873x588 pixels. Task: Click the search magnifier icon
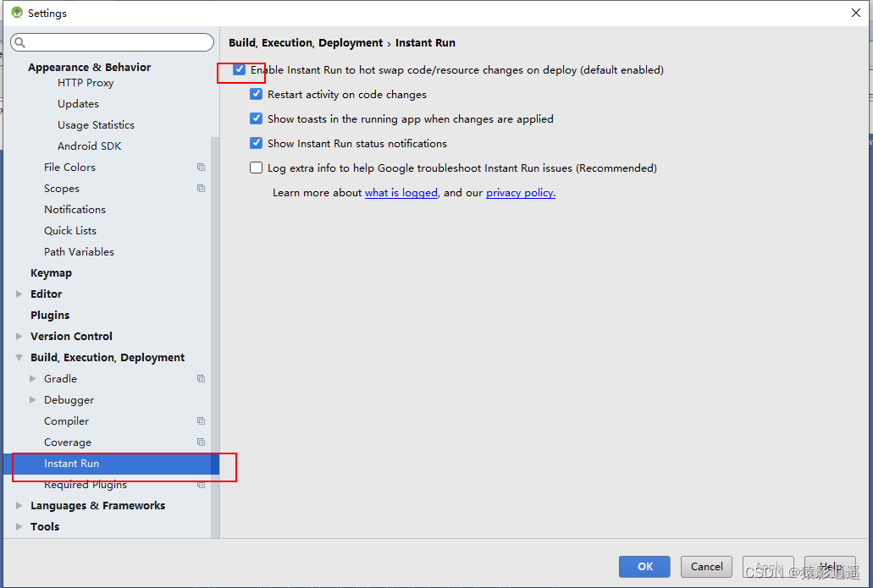click(x=20, y=42)
